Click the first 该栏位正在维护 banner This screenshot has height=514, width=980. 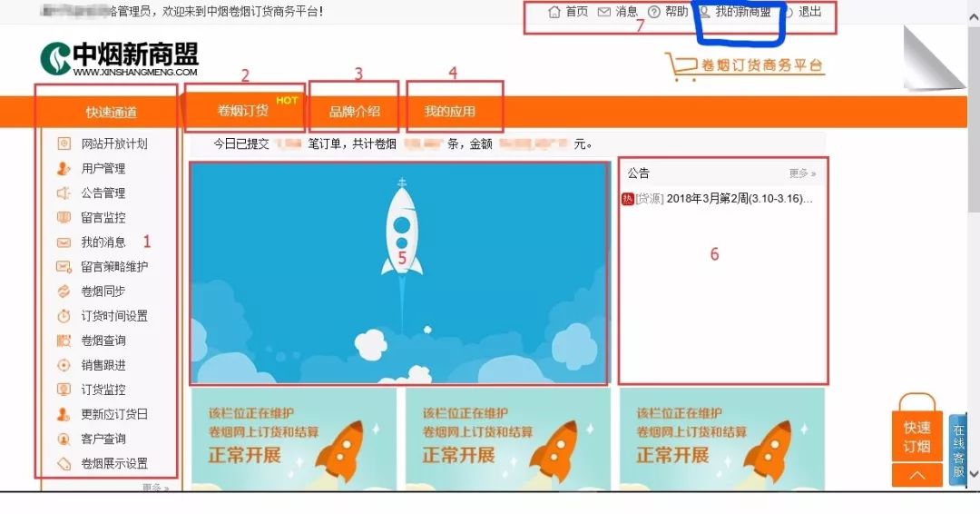pyautogui.click(x=294, y=440)
